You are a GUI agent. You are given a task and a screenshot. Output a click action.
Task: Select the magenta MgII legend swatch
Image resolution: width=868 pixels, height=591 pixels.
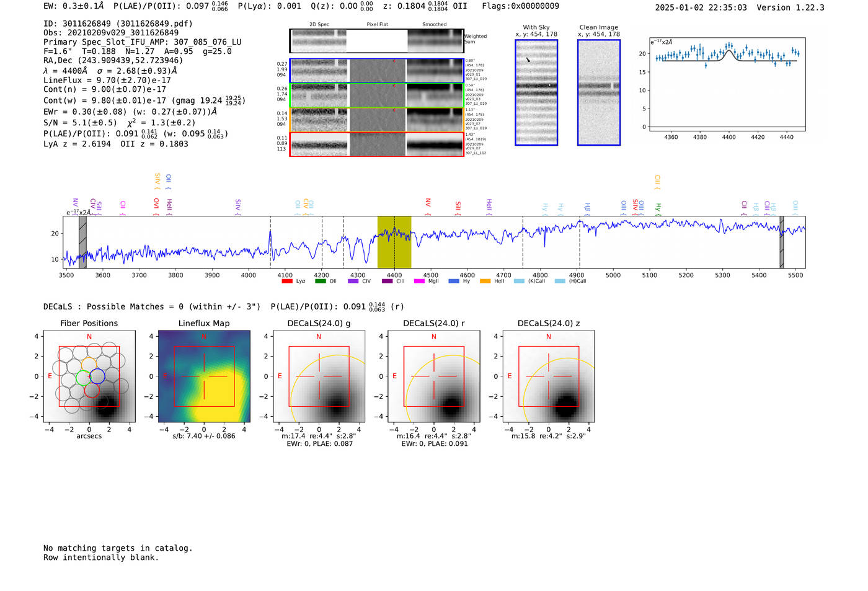tap(419, 281)
